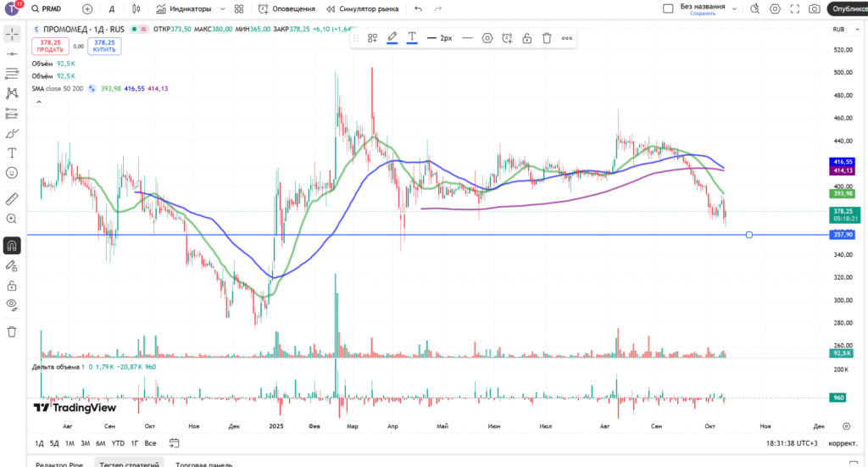Expand the layout name dropdown arrow
This screenshot has height=467, width=868.
pos(735,8)
